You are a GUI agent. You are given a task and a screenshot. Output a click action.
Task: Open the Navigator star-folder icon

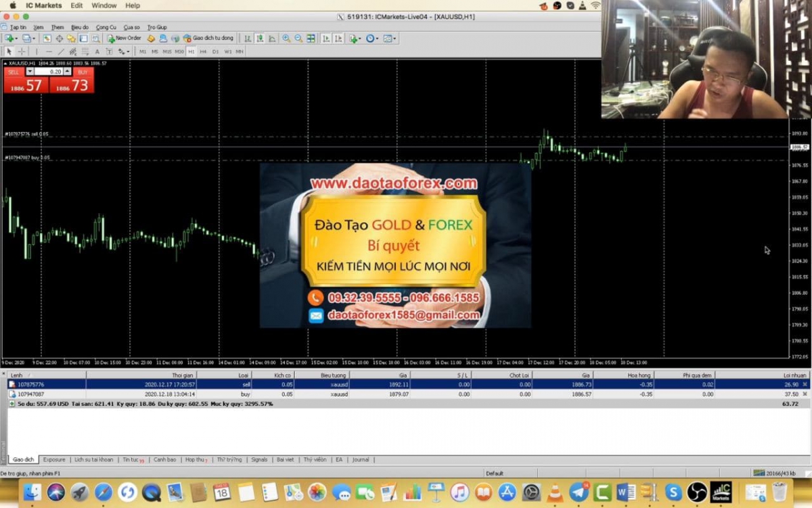pyautogui.click(x=71, y=38)
